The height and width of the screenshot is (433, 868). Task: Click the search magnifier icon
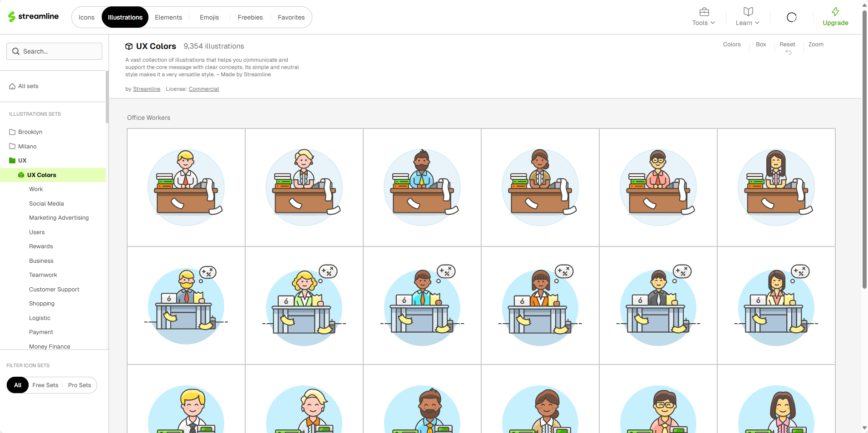point(16,51)
